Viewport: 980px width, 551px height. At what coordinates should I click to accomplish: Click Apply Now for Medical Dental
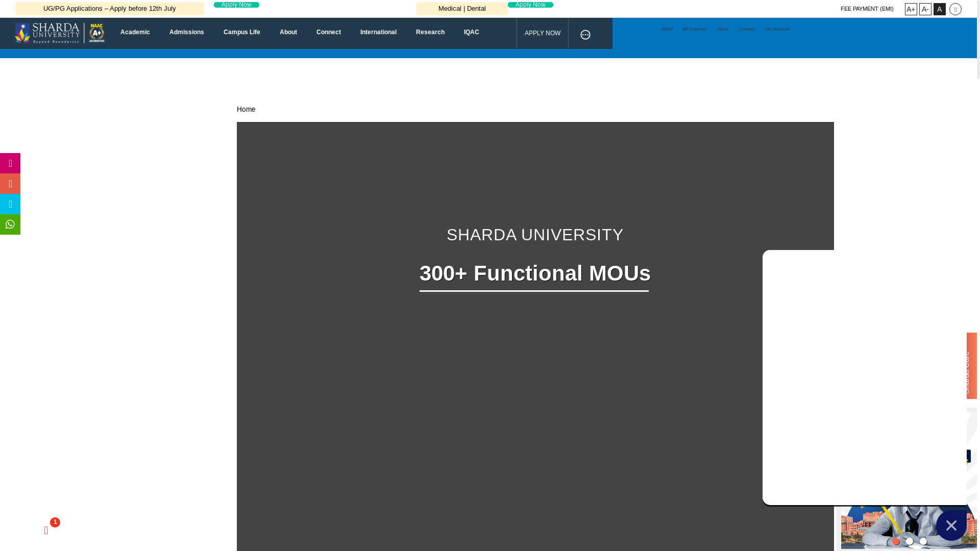coord(530,5)
